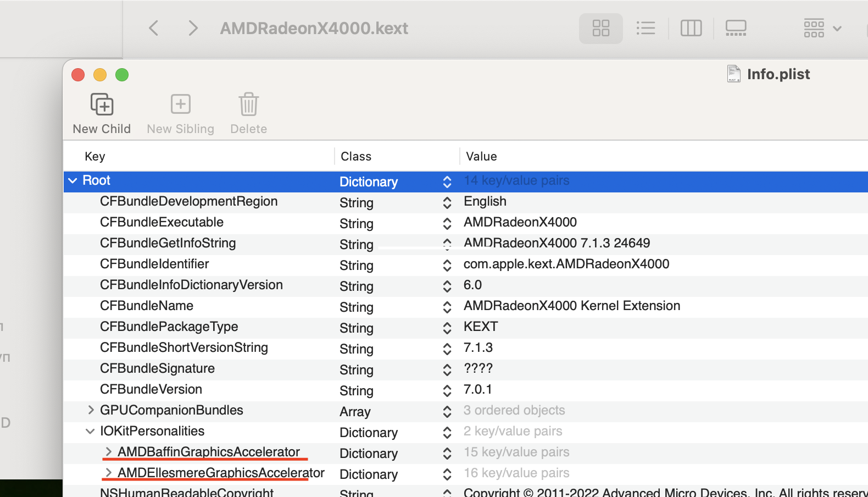The image size is (868, 497).
Task: Click value 'com.apple.kext.AMDRadeonX4000'
Action: (x=566, y=264)
